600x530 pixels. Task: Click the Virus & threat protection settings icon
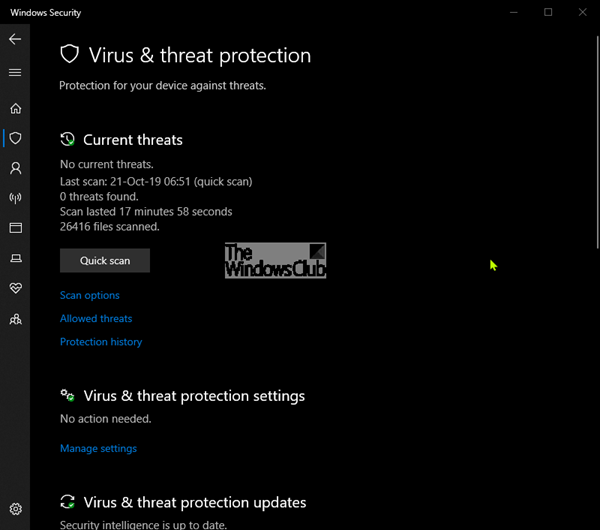(x=68, y=396)
